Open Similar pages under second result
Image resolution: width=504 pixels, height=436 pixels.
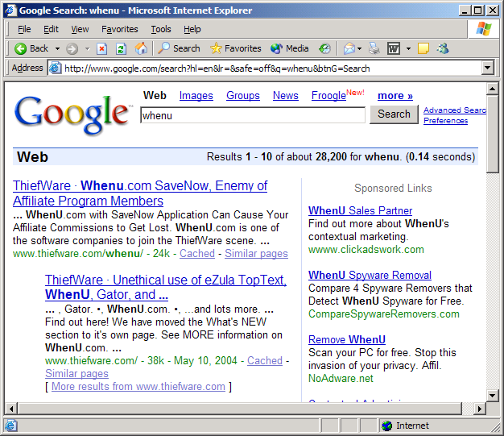(76, 374)
